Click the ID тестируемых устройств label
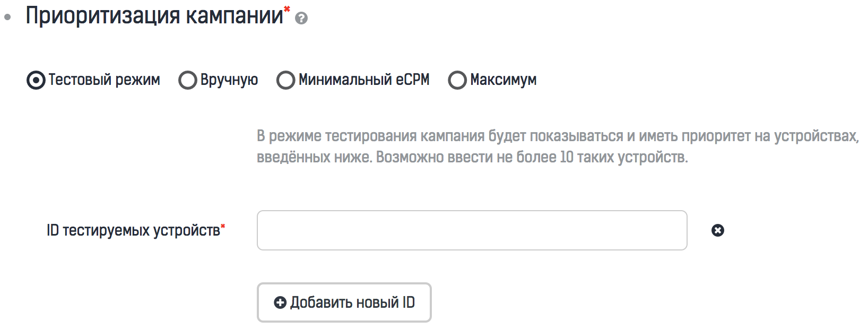868x329 pixels. [x=133, y=231]
